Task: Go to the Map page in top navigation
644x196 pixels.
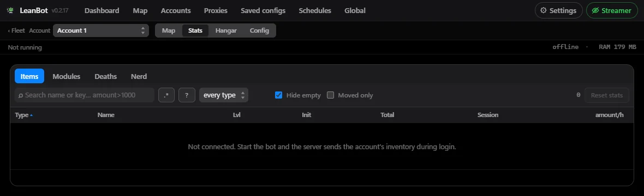Action: pos(140,11)
